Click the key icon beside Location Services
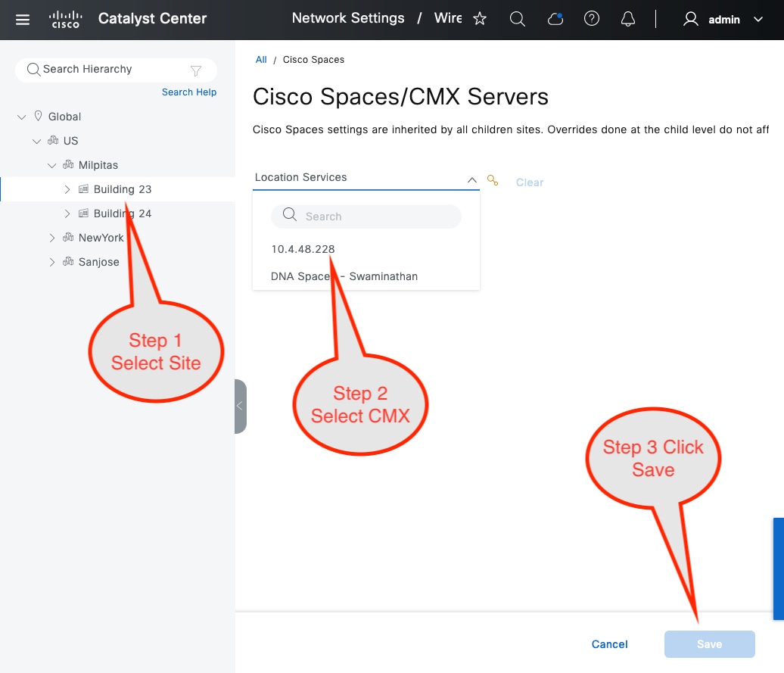The image size is (784, 673). click(x=493, y=180)
